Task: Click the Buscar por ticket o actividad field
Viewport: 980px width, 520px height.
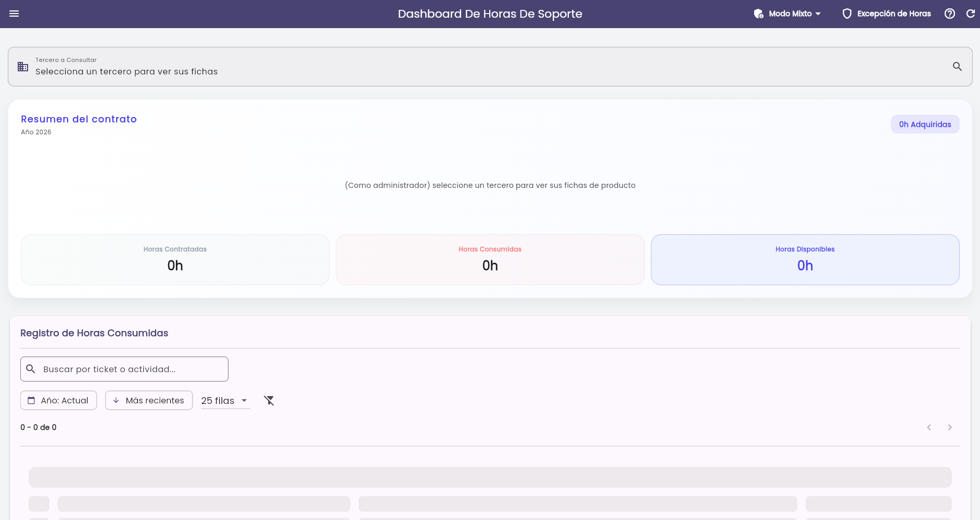Action: [x=124, y=369]
